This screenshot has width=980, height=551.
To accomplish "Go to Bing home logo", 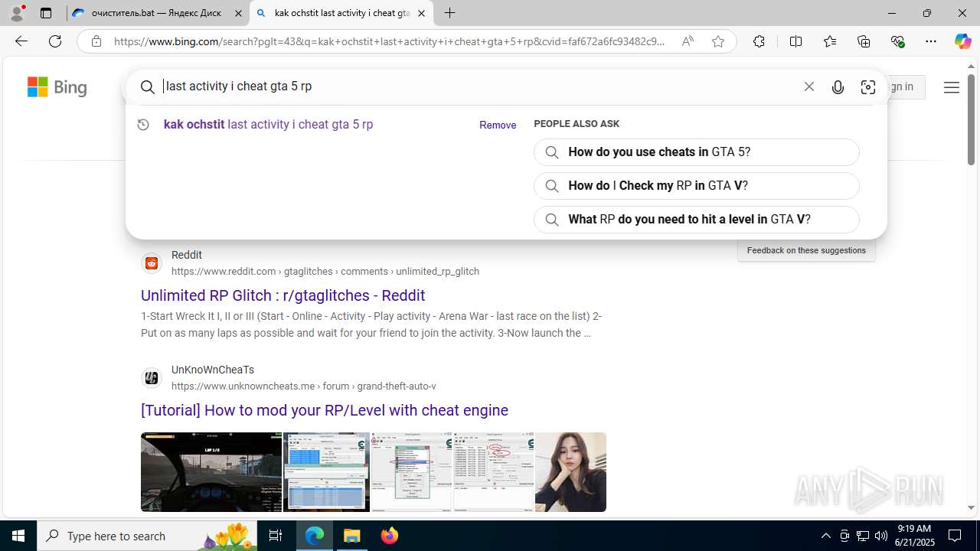I will [57, 87].
